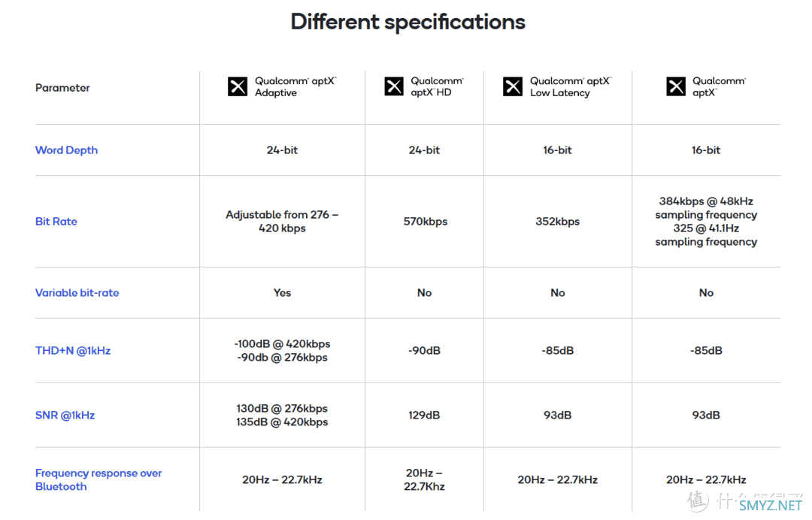The image size is (812, 520).
Task: Click the standard aptX logo icon
Action: 676,86
